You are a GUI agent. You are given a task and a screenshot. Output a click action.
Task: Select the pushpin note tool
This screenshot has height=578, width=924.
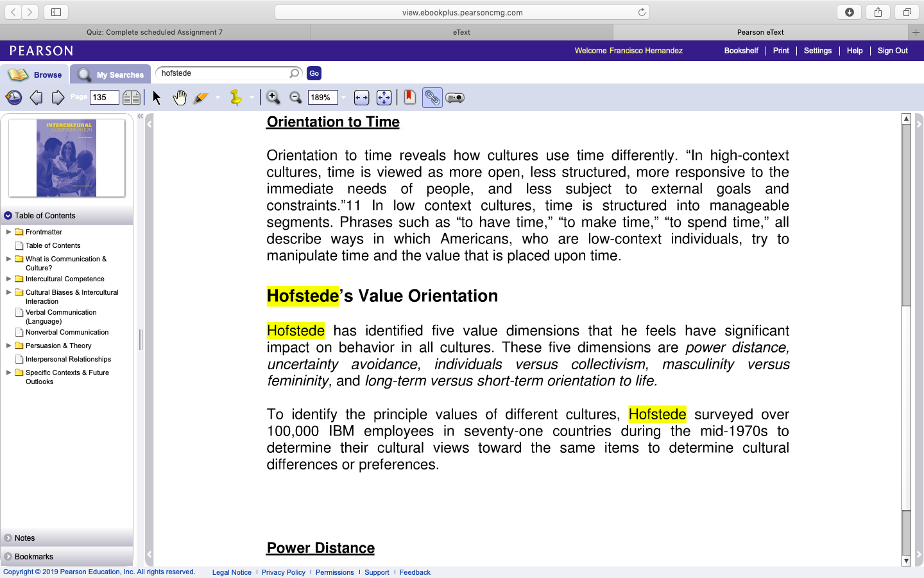point(236,98)
